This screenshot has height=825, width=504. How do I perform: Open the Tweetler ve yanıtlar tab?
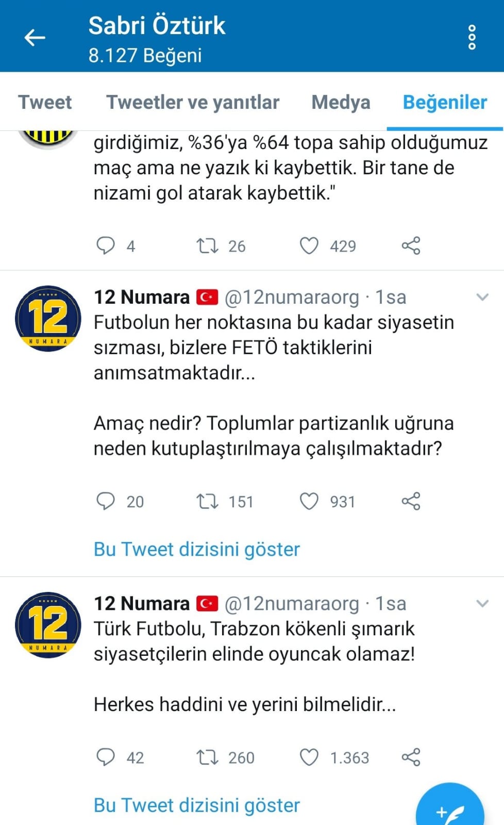[x=193, y=102]
